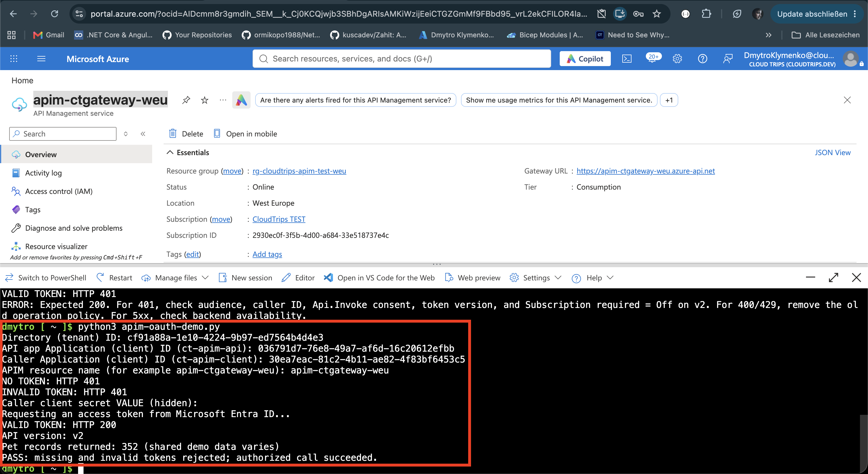Open the account avatar for DmytroKlymenko
The height and width of the screenshot is (474, 868).
[851, 59]
